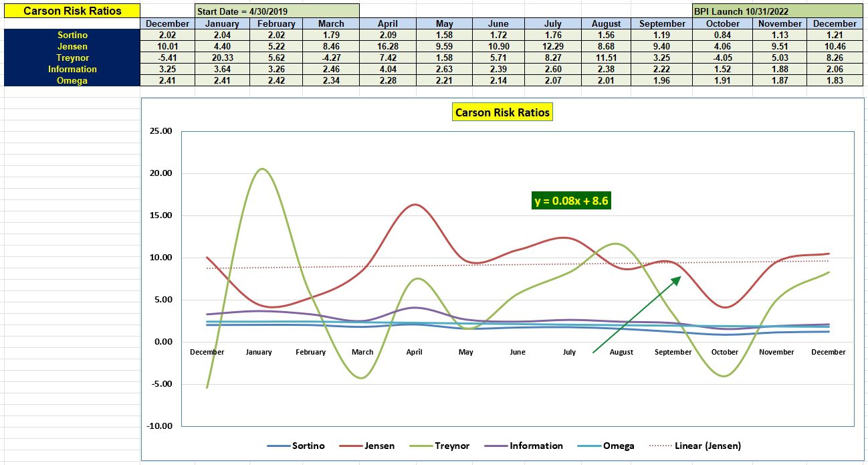Select the Jensen row header cell
The image size is (868, 465).
coord(72,46)
